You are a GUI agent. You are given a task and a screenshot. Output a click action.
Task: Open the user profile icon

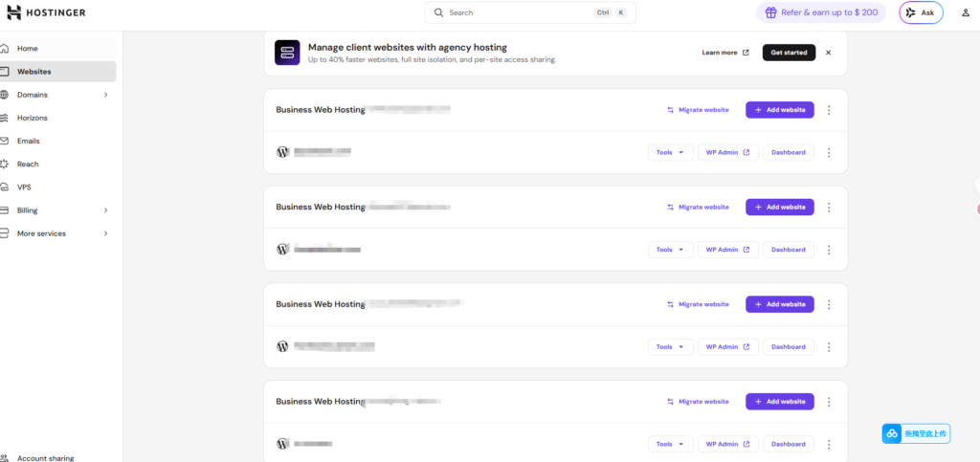coord(965,12)
